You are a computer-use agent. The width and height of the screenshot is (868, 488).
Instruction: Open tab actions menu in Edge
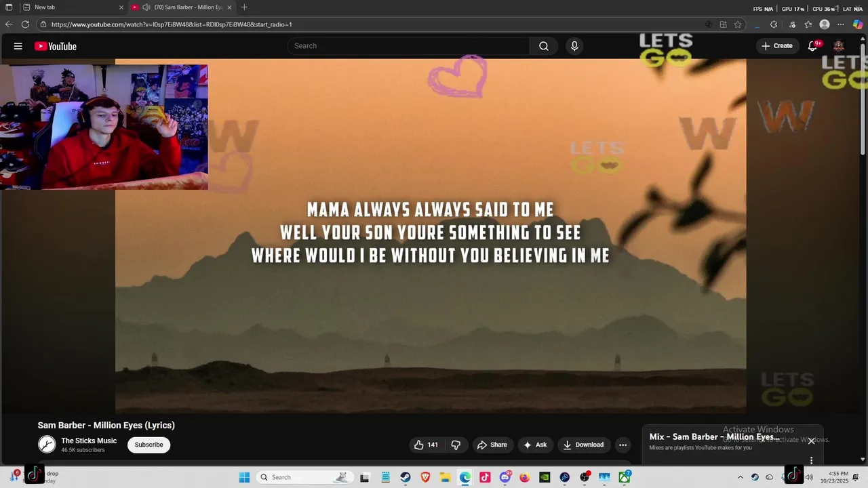(x=9, y=7)
